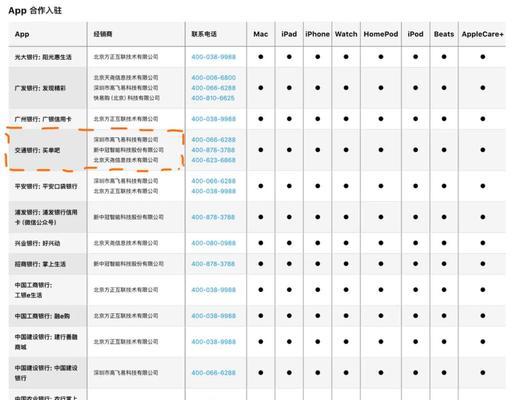Open the phone number link in the 光大银行 row

pyautogui.click(x=213, y=57)
